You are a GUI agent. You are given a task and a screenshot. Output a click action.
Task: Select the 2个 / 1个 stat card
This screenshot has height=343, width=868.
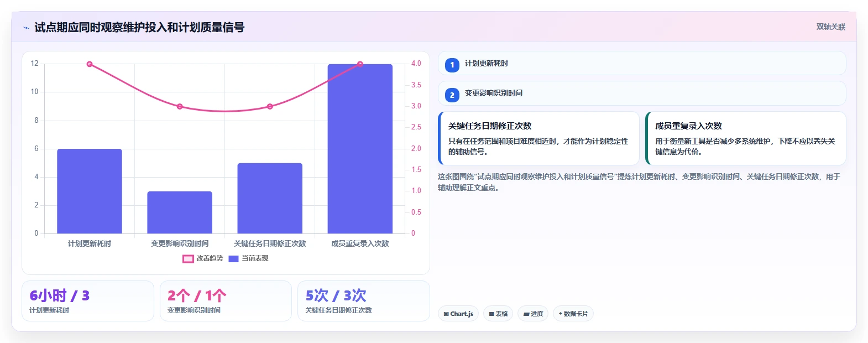[x=226, y=301]
